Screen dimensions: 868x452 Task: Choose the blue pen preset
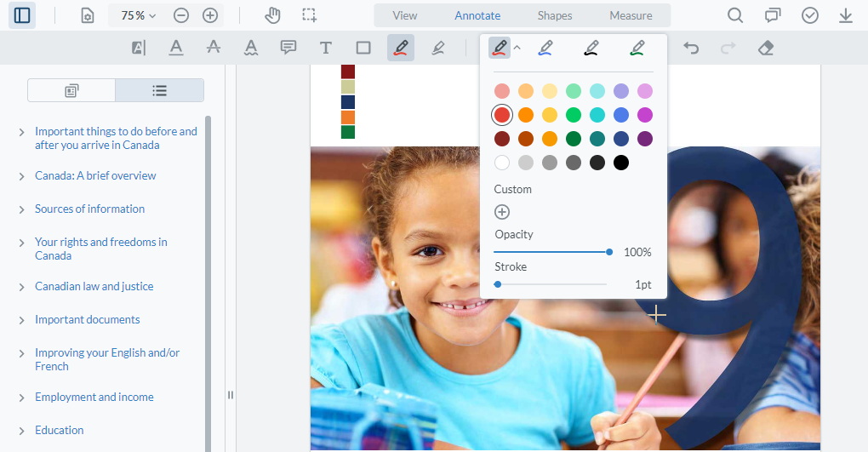click(x=545, y=49)
